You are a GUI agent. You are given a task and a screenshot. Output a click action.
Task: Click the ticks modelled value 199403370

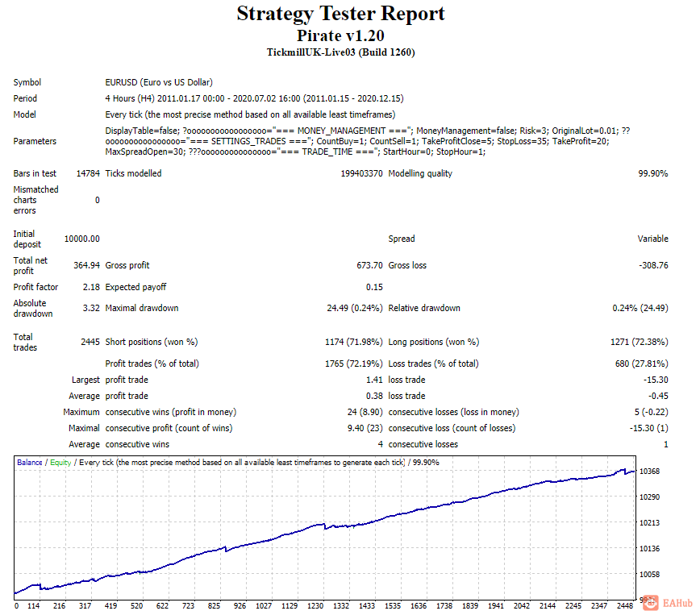[x=361, y=173]
